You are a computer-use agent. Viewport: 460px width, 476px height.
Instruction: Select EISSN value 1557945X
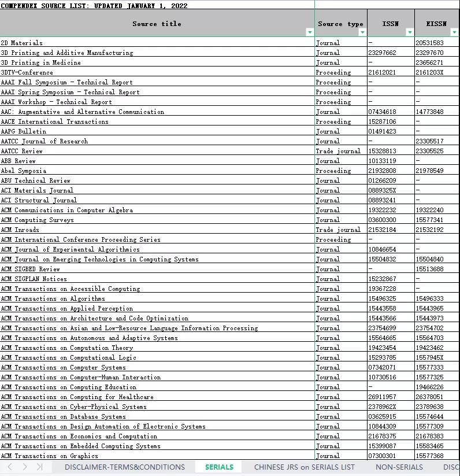437,357
